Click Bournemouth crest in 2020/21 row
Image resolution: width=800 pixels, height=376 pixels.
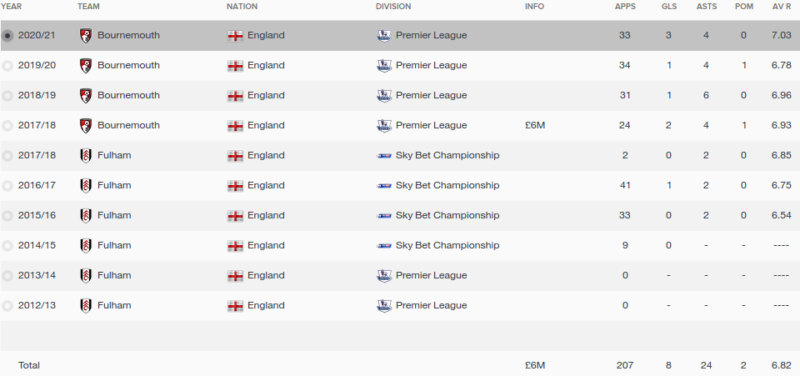click(86, 36)
